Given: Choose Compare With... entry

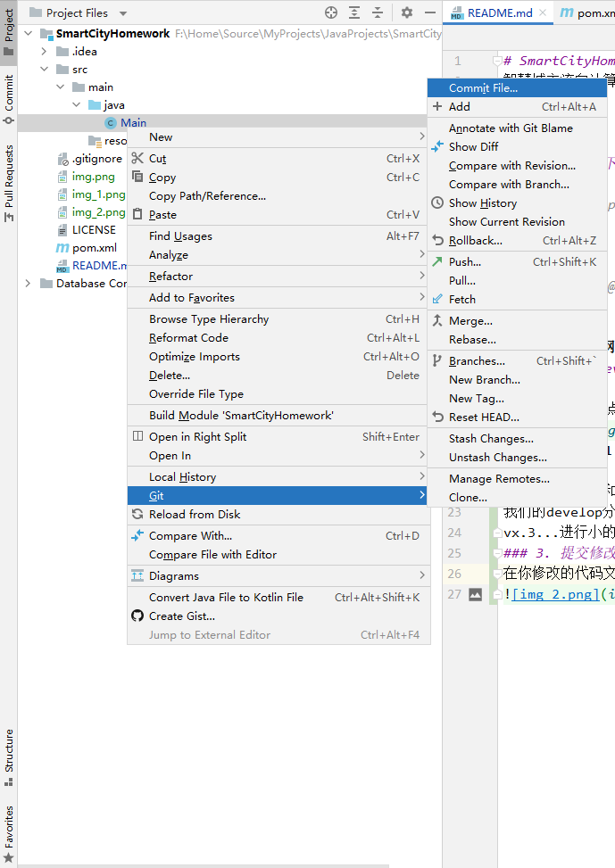Looking at the screenshot, I should (x=278, y=536).
